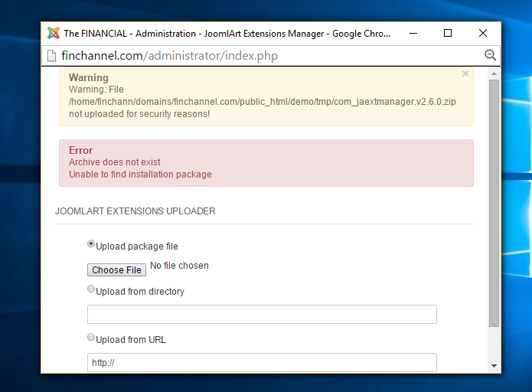
Task: Click the 'Archive does not exist' error text
Action: coord(115,162)
